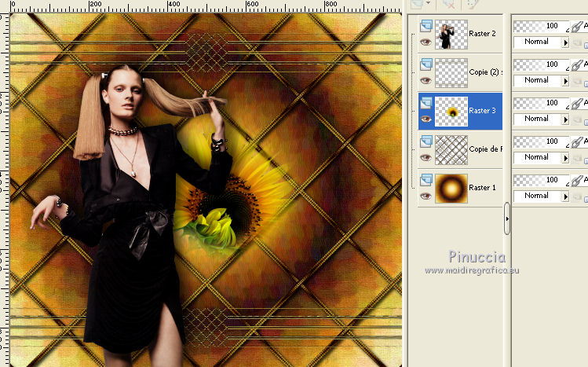This screenshot has height=367, width=588.
Task: Select the layer named Copie de
Action: coord(485,149)
